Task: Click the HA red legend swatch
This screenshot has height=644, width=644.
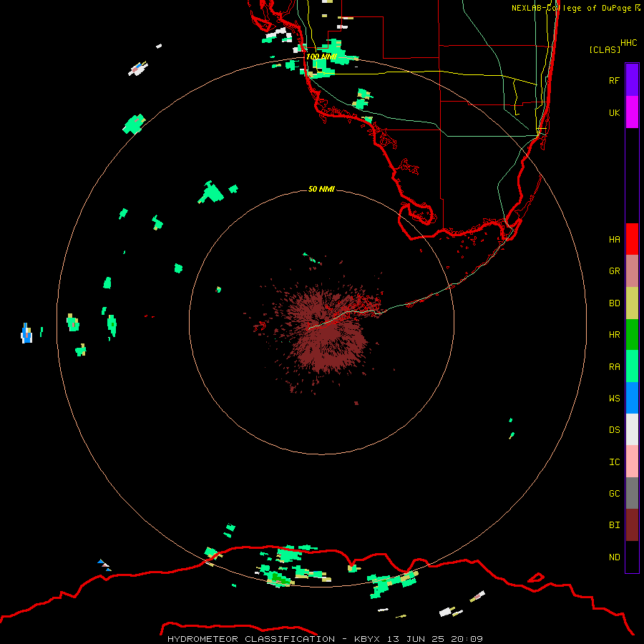Action: click(632, 239)
